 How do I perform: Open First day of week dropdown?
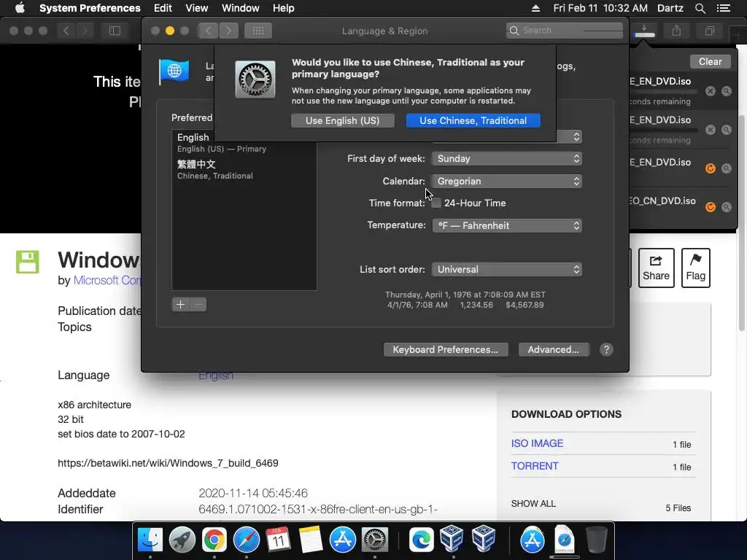click(x=507, y=158)
